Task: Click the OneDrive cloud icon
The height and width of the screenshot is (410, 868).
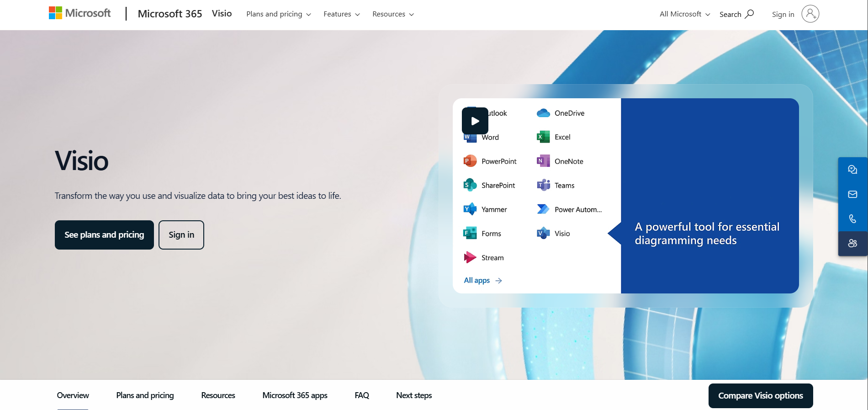Action: pyautogui.click(x=543, y=113)
